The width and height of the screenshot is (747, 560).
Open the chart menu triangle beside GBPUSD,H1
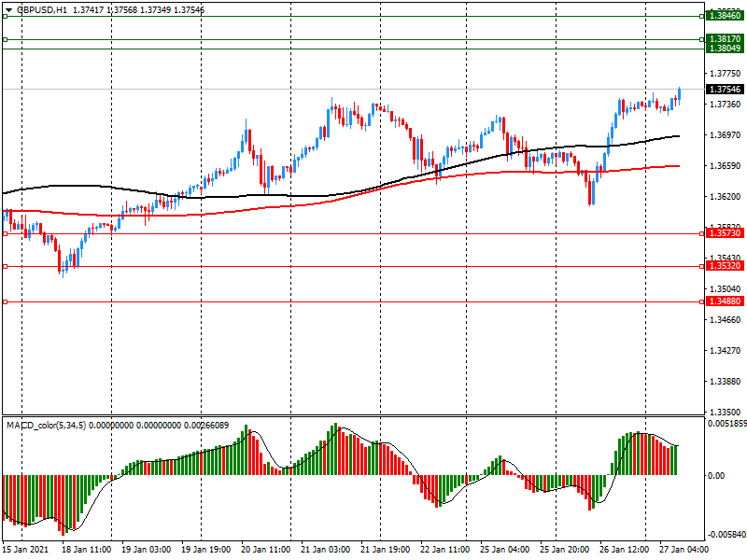pyautogui.click(x=8, y=10)
